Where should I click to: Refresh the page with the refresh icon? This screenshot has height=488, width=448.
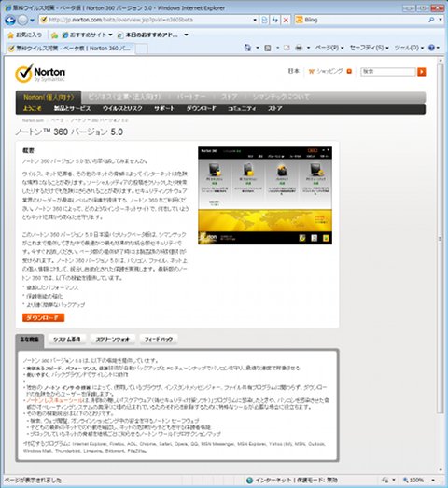tap(275, 20)
